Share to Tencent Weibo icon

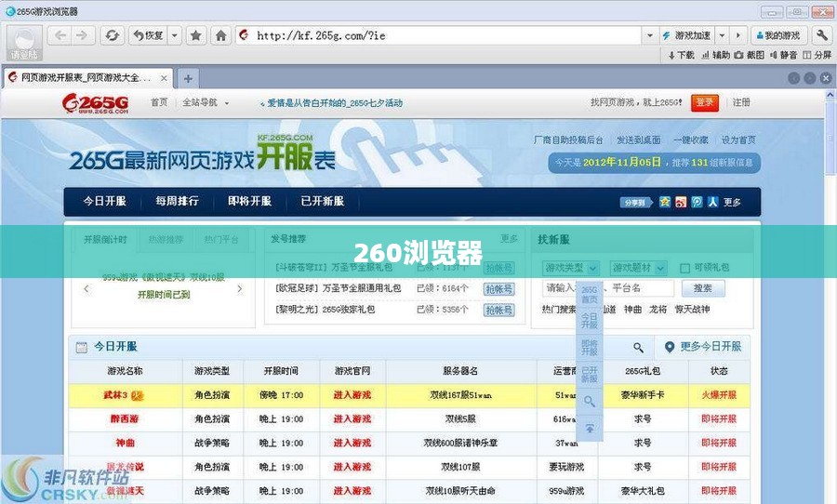tap(697, 202)
